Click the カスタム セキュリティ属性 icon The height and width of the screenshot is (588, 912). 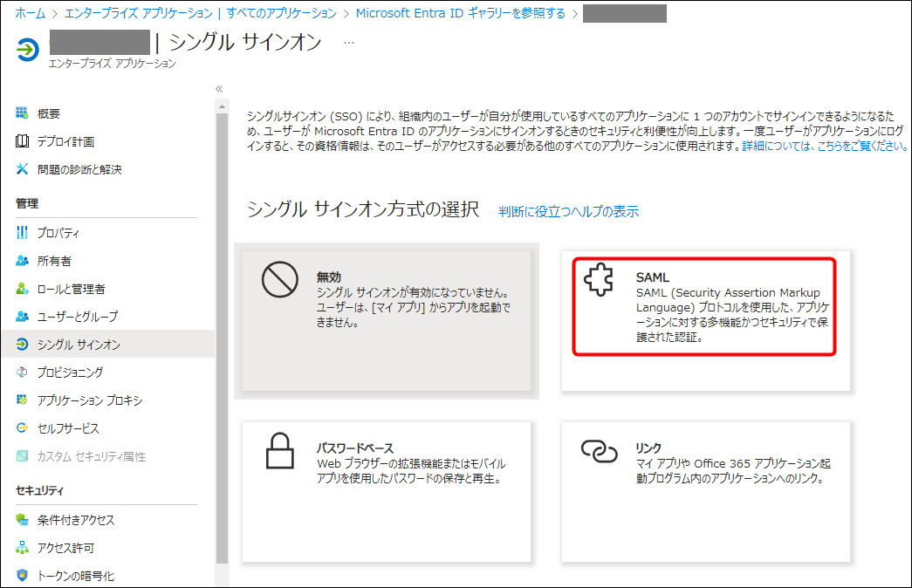click(22, 456)
